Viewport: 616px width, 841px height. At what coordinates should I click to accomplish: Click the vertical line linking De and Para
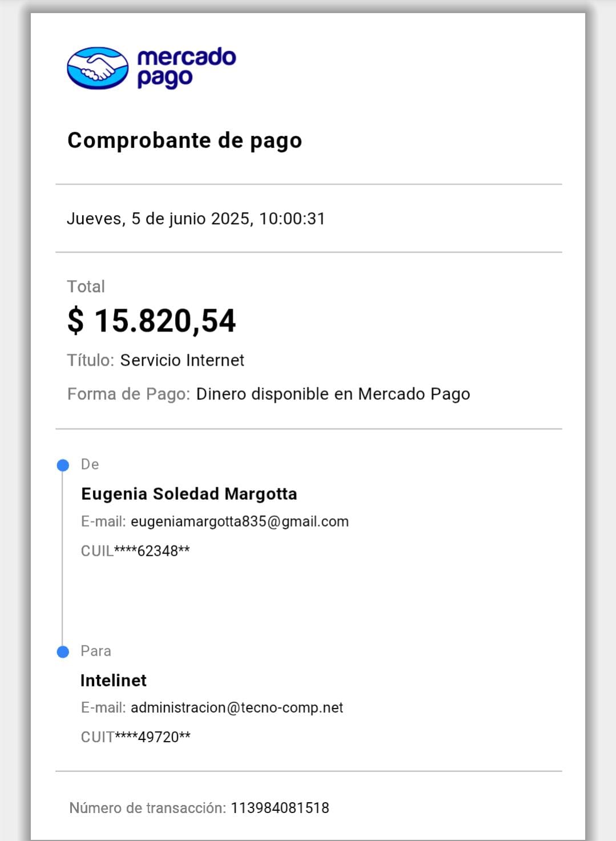(63, 559)
